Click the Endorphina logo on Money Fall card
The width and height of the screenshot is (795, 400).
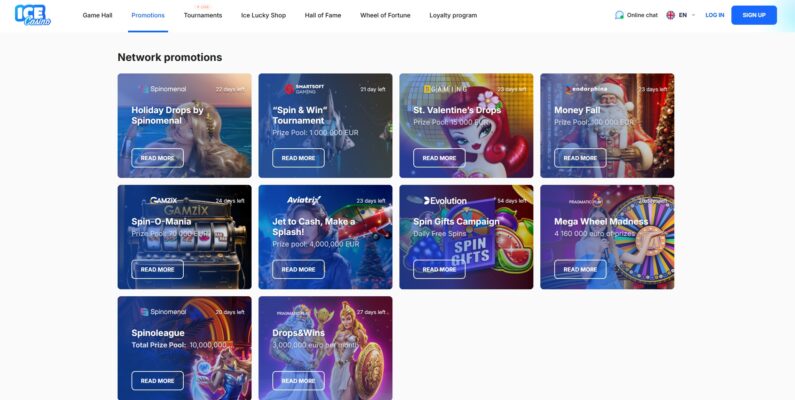(586, 89)
